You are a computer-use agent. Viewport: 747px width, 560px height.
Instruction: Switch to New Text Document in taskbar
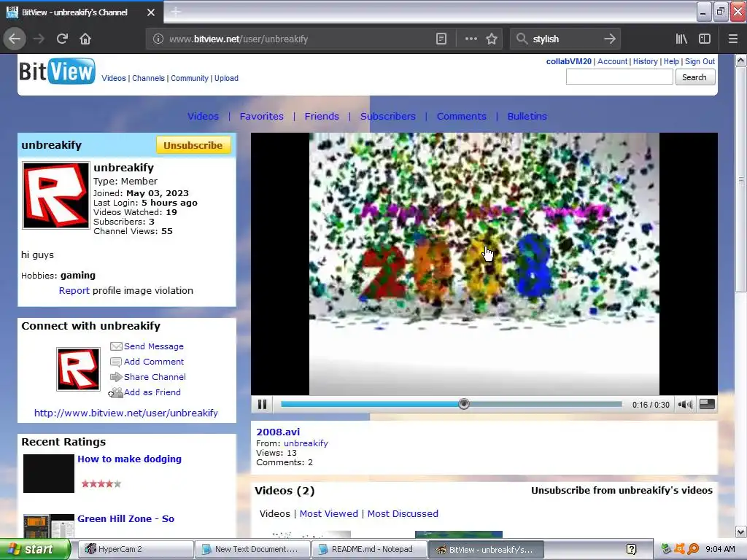click(252, 549)
